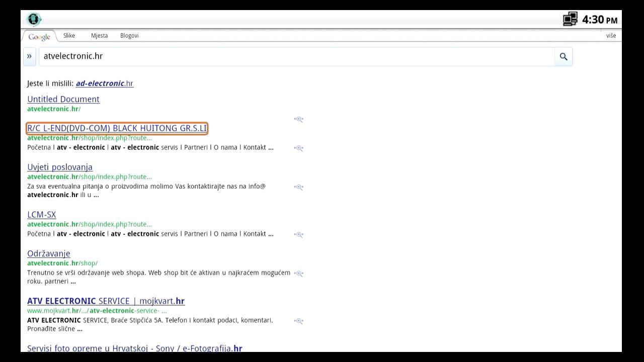Open the LCM-SX result link

tap(42, 215)
